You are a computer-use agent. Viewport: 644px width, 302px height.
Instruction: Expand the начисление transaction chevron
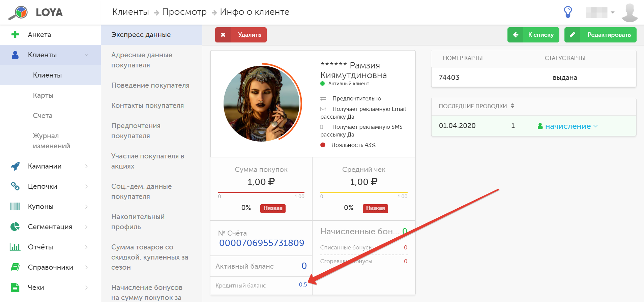coord(596,126)
